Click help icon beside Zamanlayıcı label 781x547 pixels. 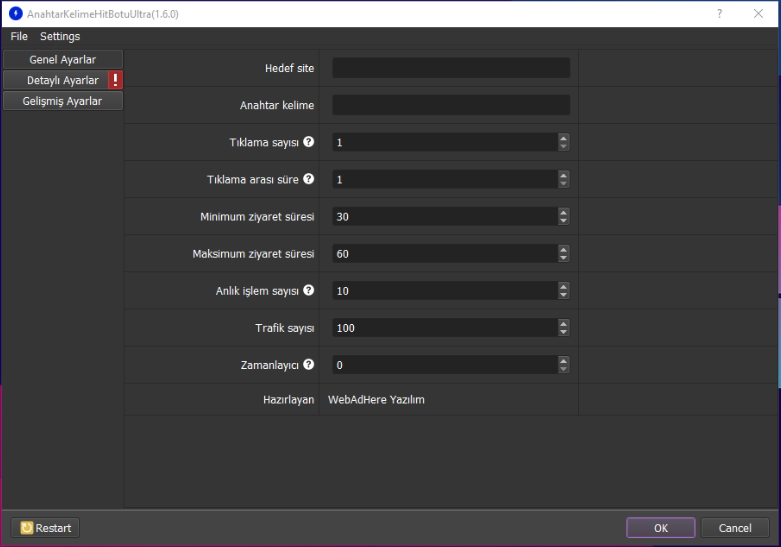309,364
